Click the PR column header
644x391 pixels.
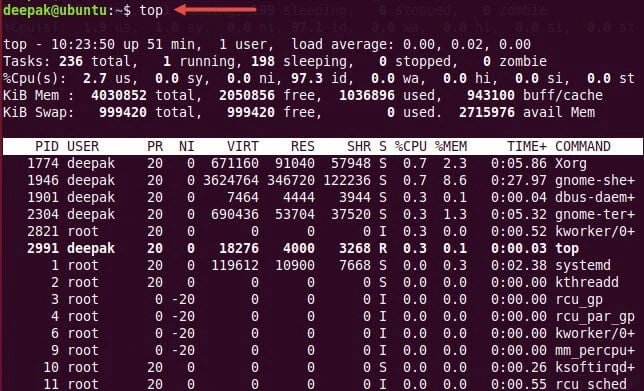pyautogui.click(x=155, y=146)
